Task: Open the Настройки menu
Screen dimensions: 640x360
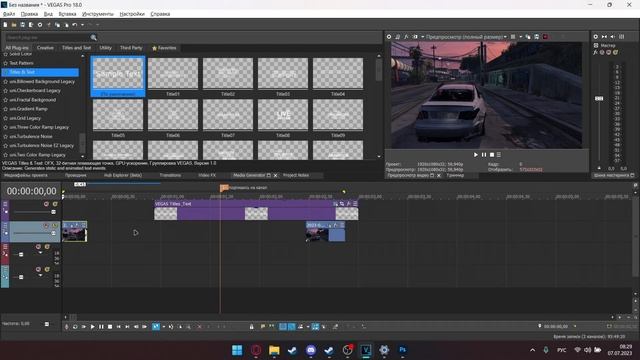Action: (x=132, y=14)
